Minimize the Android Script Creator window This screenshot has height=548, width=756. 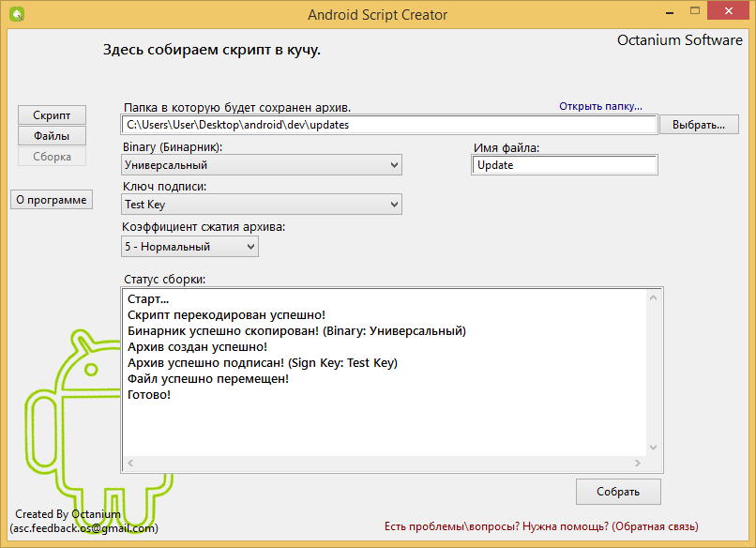(x=670, y=12)
